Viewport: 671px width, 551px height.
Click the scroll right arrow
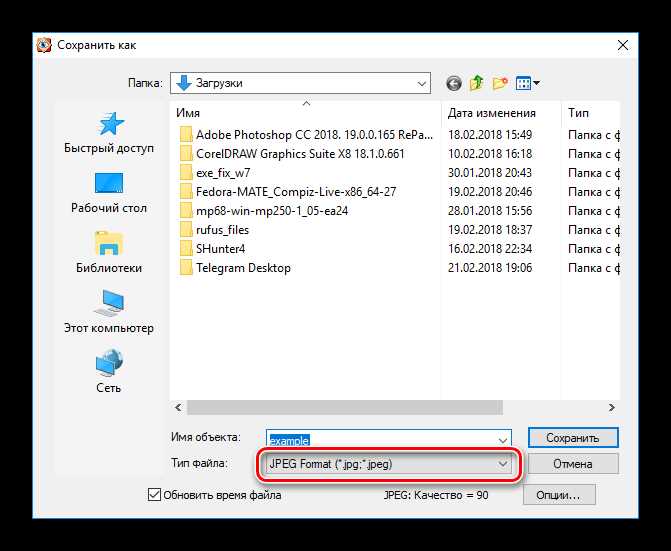(612, 407)
